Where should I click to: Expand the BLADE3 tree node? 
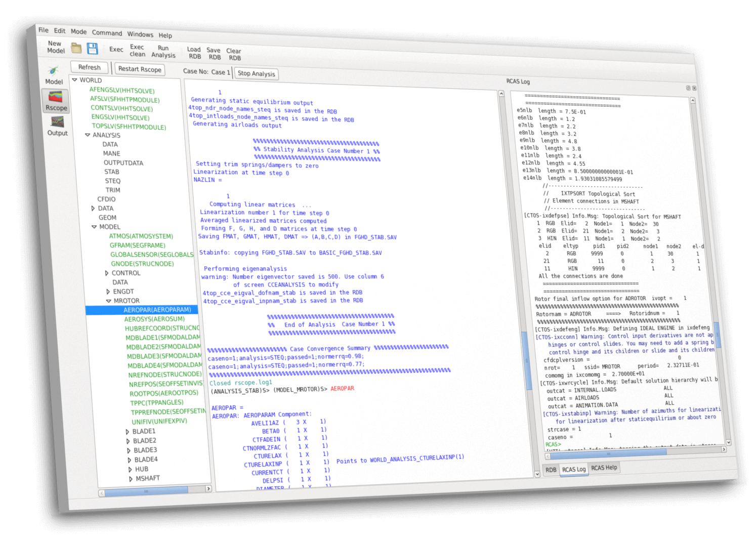click(129, 451)
